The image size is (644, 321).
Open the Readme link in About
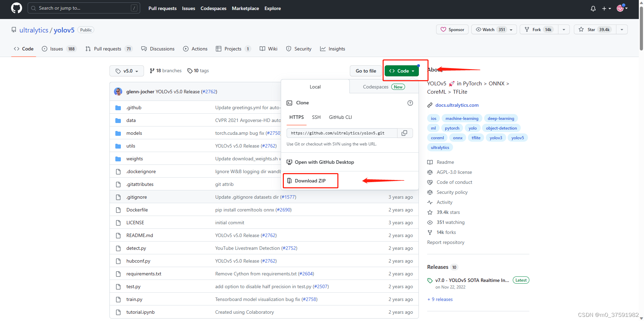(x=441, y=162)
